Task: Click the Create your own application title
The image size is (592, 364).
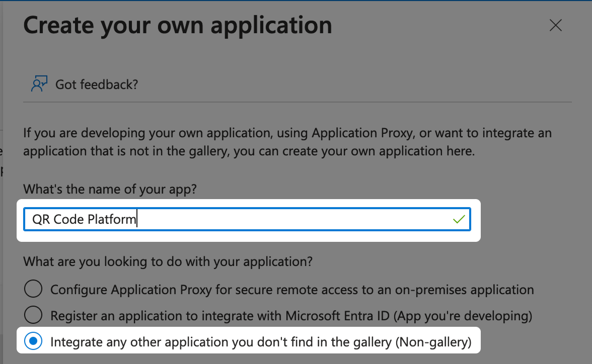Action: pos(177,25)
